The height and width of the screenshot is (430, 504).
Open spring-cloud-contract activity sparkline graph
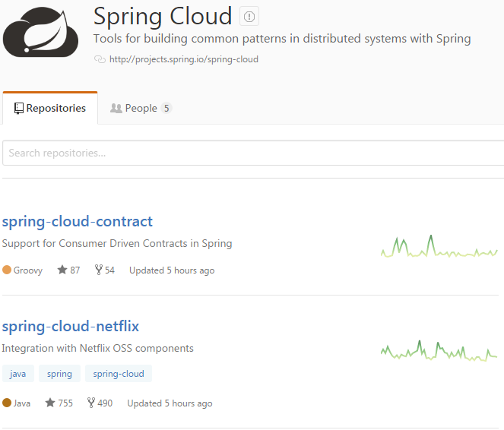[439, 246]
